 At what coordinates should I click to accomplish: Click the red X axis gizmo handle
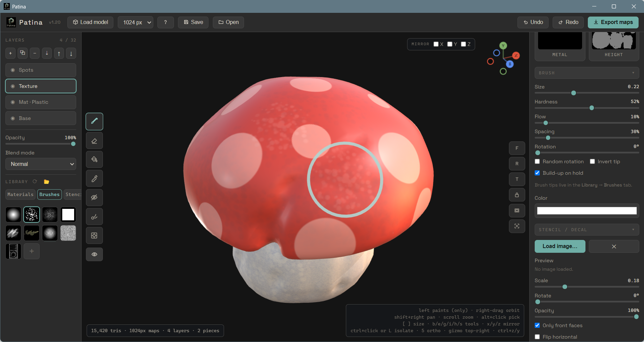coord(516,55)
